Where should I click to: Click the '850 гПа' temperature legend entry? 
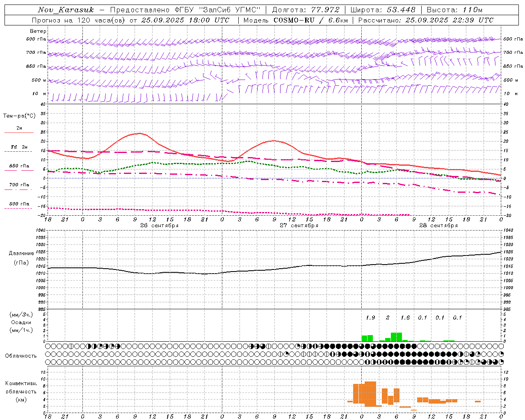19,166
